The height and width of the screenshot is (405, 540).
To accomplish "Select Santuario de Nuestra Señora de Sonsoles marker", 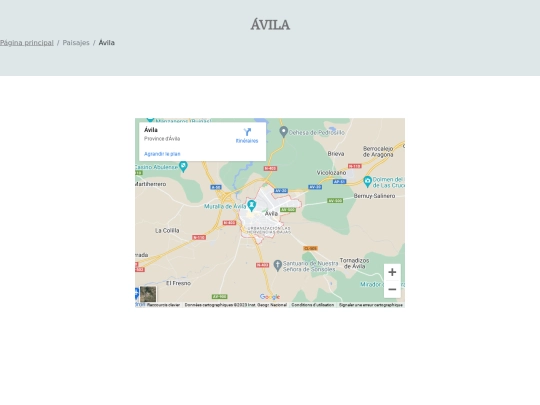I will (278, 265).
